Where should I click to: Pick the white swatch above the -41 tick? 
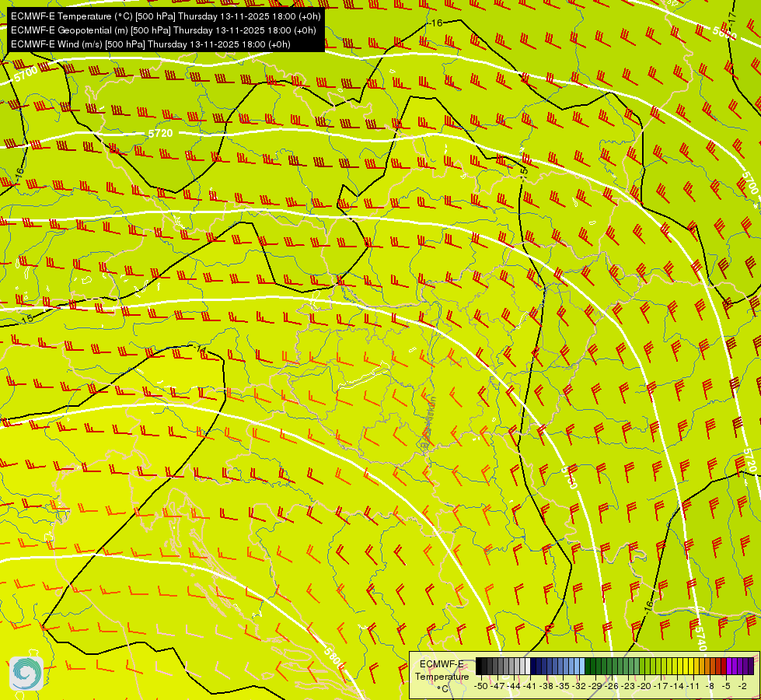pos(528,666)
